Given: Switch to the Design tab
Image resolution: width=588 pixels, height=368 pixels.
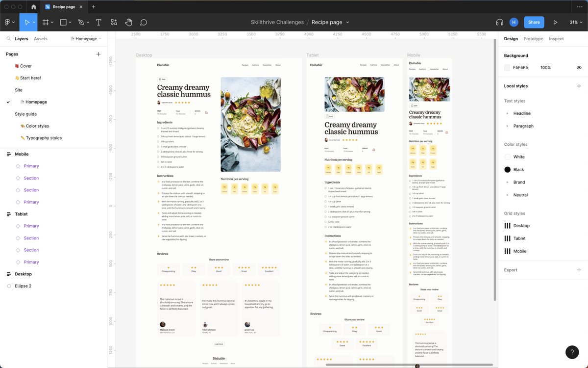Looking at the screenshot, I should 511,39.
